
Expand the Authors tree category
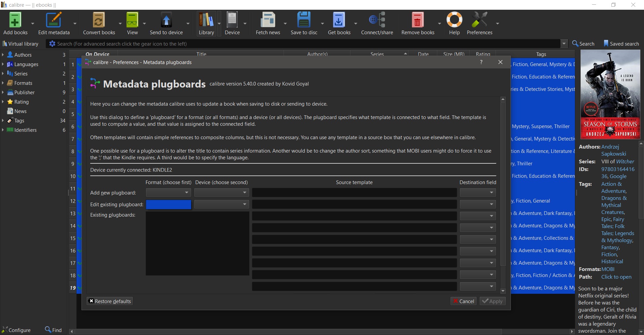coord(3,55)
